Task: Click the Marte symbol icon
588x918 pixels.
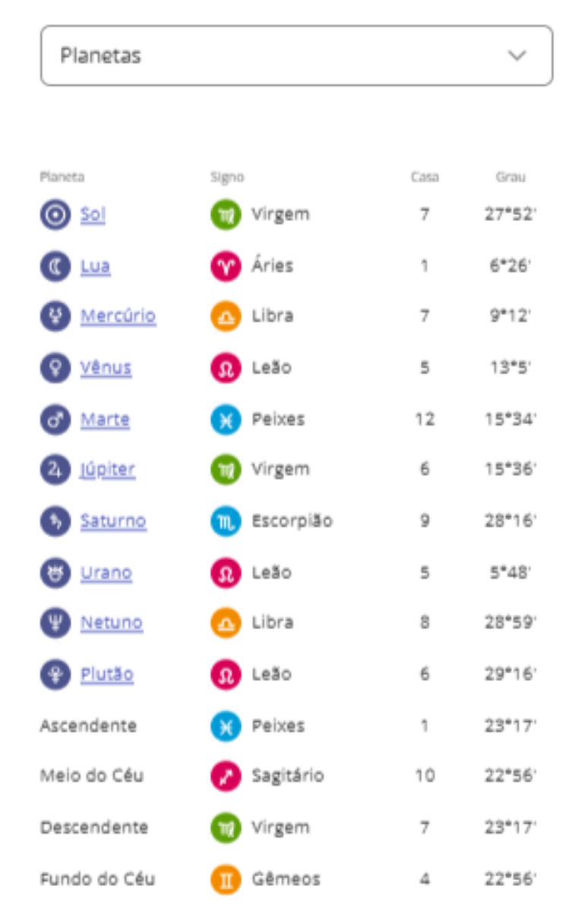Action: [55, 419]
